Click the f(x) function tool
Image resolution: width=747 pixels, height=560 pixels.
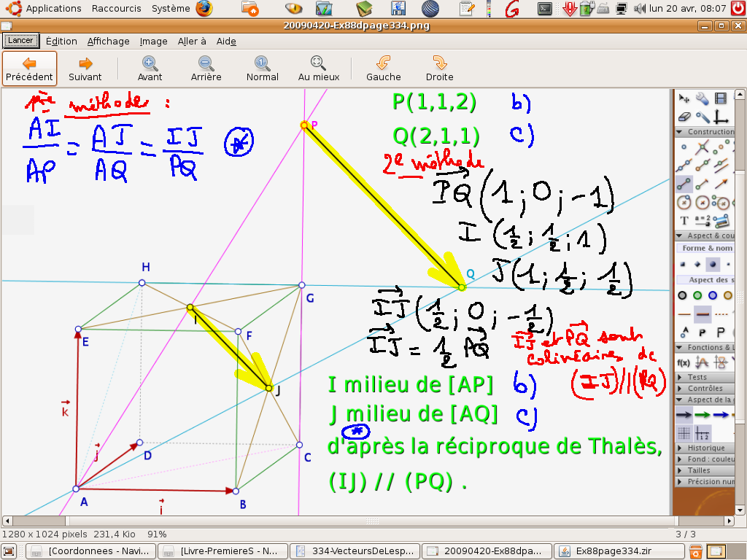click(x=684, y=362)
